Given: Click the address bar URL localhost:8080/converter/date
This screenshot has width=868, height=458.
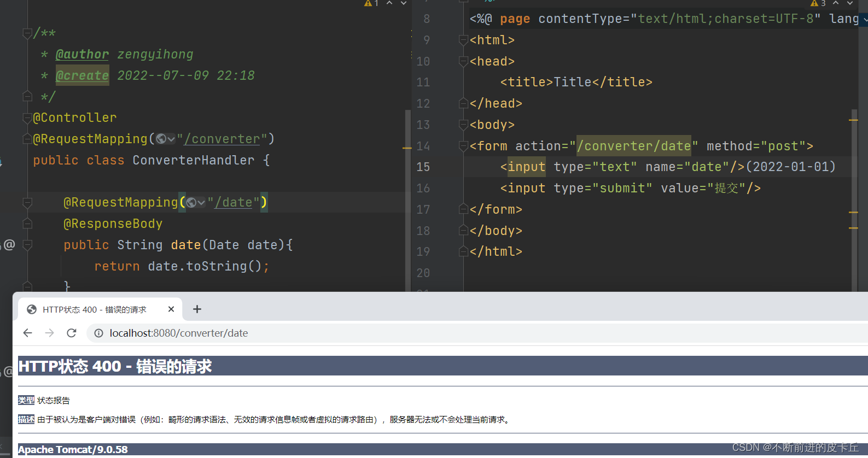Looking at the screenshot, I should click(179, 333).
